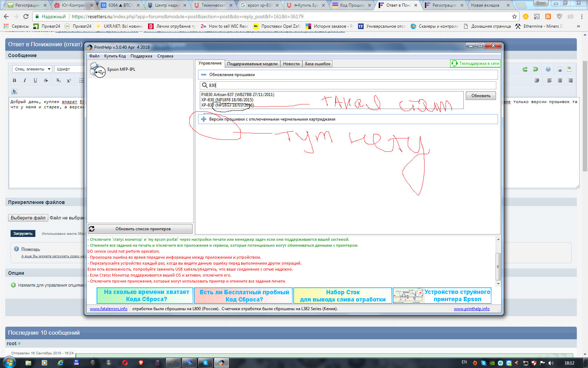Image resolution: width=588 pixels, height=368 pixels.
Task: Click the Набор Сток waste ink kit banner
Action: coord(343,295)
